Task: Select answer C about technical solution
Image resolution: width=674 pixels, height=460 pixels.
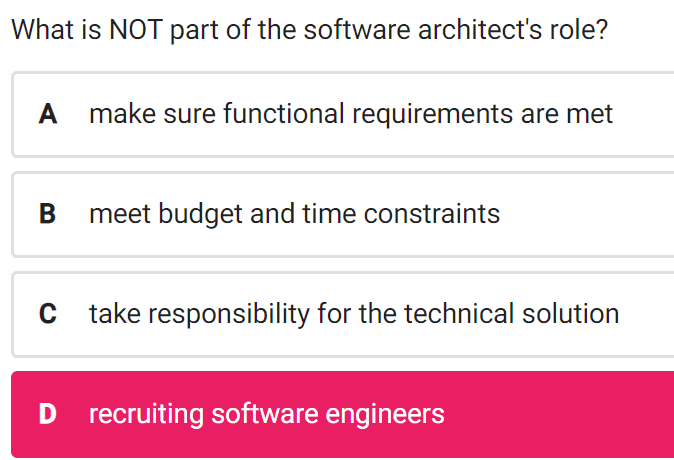Action: point(343,314)
